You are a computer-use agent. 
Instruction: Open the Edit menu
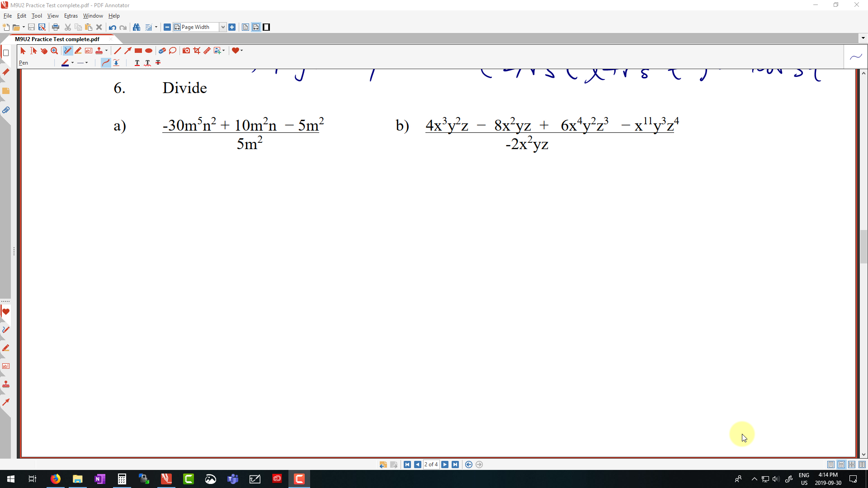22,16
